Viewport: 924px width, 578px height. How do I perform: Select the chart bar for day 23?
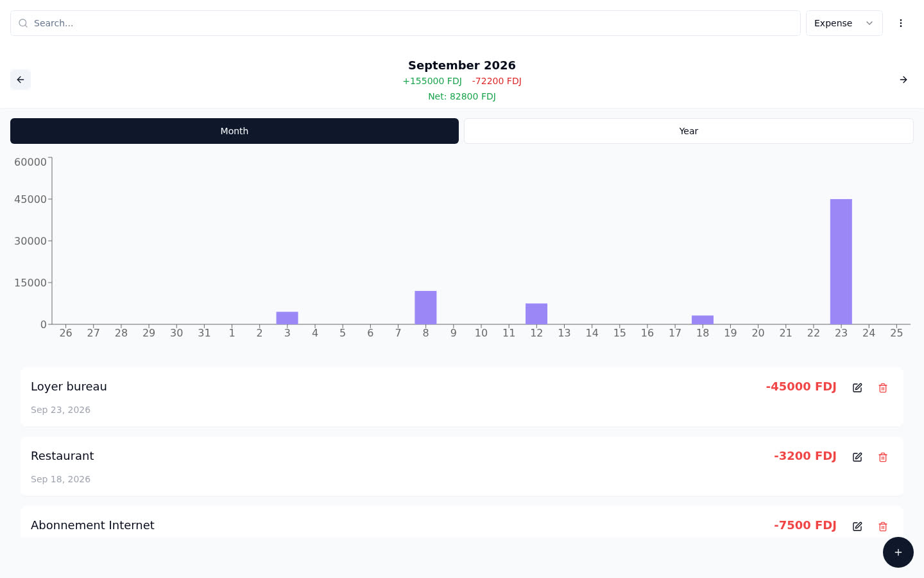(x=841, y=262)
